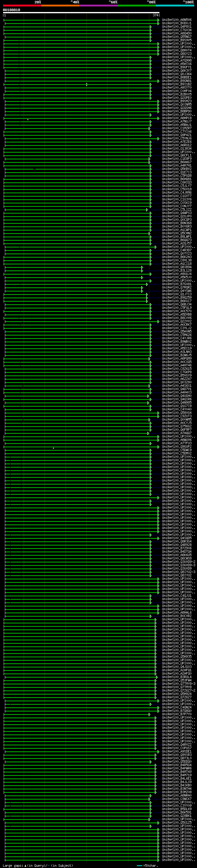Open hit UniRef100_B9SMZ3
The image size is (197, 868).
[x=177, y=101]
